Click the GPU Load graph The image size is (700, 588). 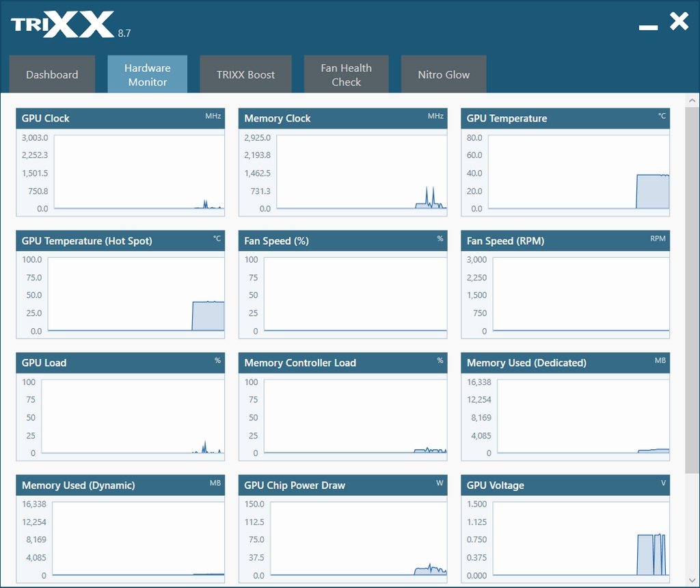pos(133,416)
